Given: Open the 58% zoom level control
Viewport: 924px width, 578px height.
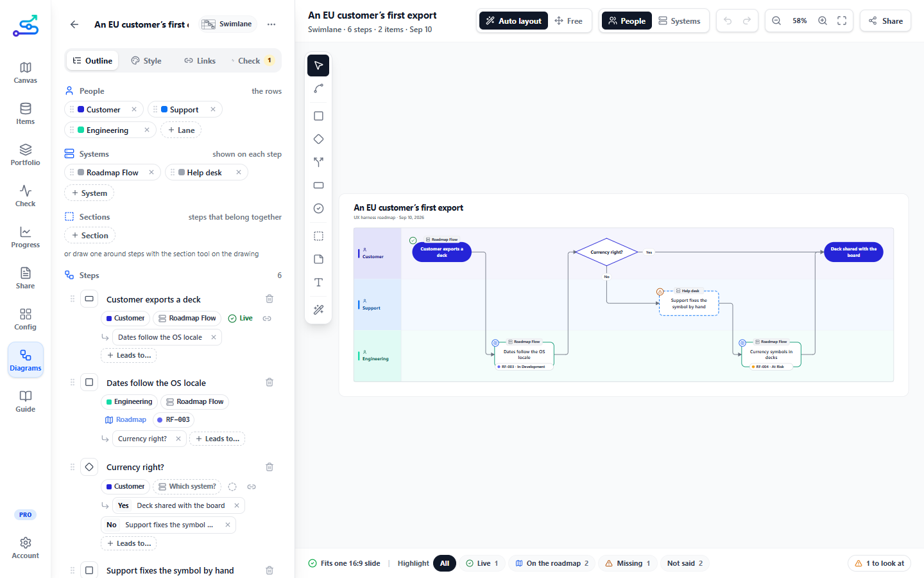Looking at the screenshot, I should tap(800, 21).
